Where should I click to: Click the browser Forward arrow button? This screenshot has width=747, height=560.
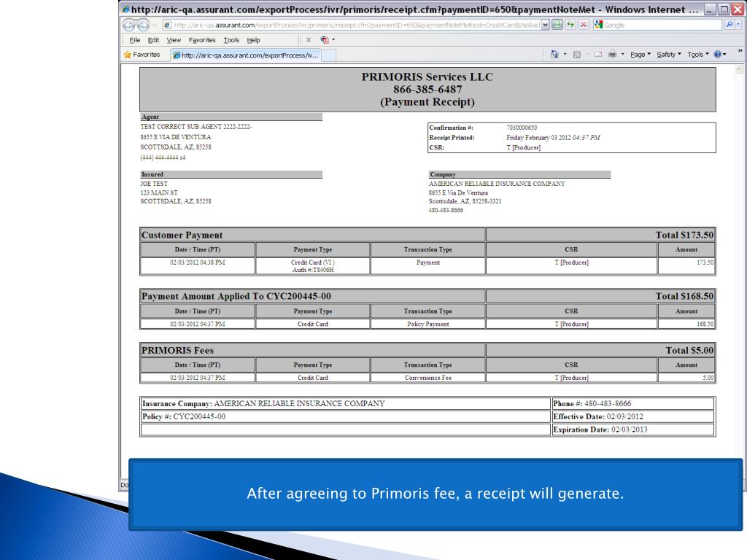click(x=143, y=25)
